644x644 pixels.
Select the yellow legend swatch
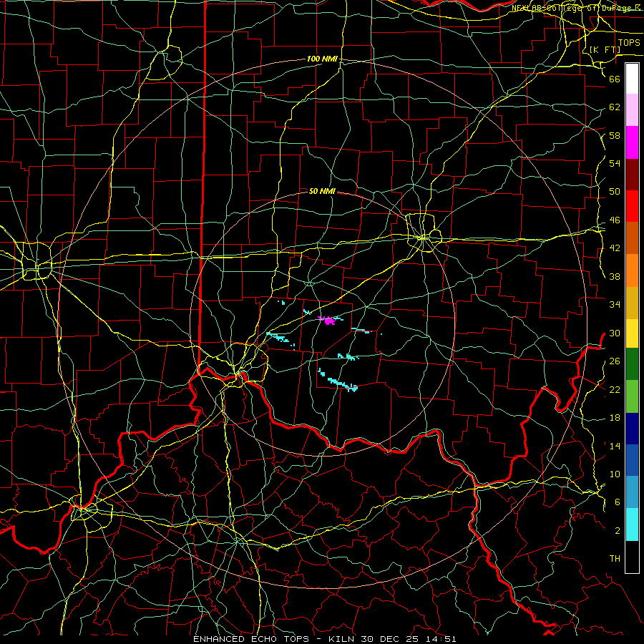(x=632, y=333)
